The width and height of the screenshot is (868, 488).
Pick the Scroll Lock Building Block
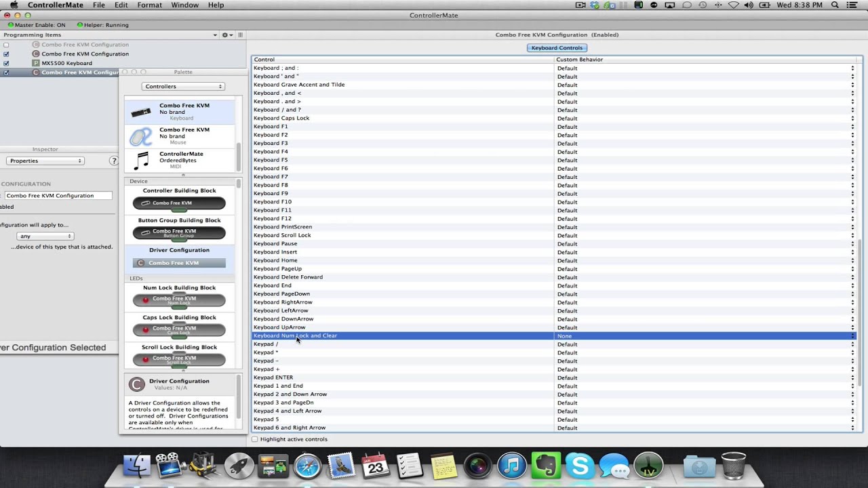[x=179, y=359]
